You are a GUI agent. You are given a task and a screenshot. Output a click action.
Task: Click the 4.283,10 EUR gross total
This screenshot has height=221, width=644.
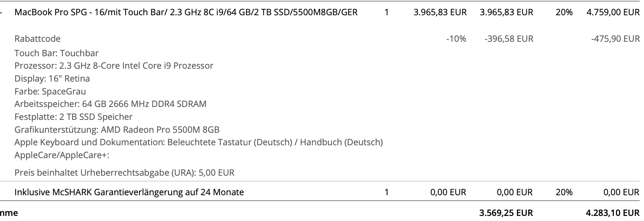[x=613, y=213]
